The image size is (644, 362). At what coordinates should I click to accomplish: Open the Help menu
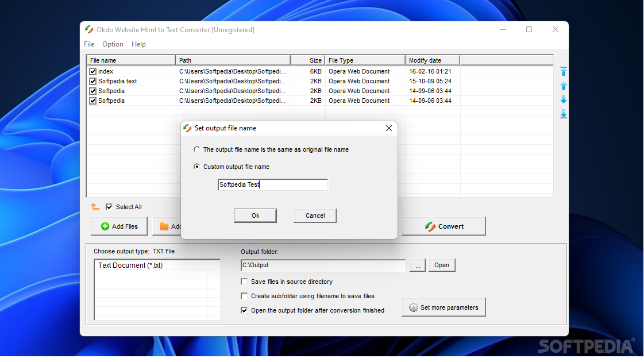pyautogui.click(x=139, y=44)
